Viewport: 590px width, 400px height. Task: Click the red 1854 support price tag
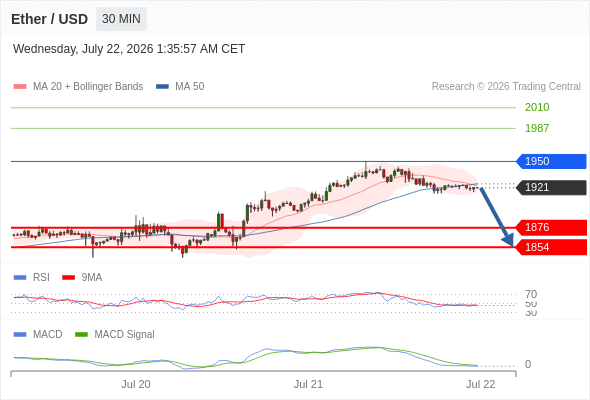(x=551, y=247)
